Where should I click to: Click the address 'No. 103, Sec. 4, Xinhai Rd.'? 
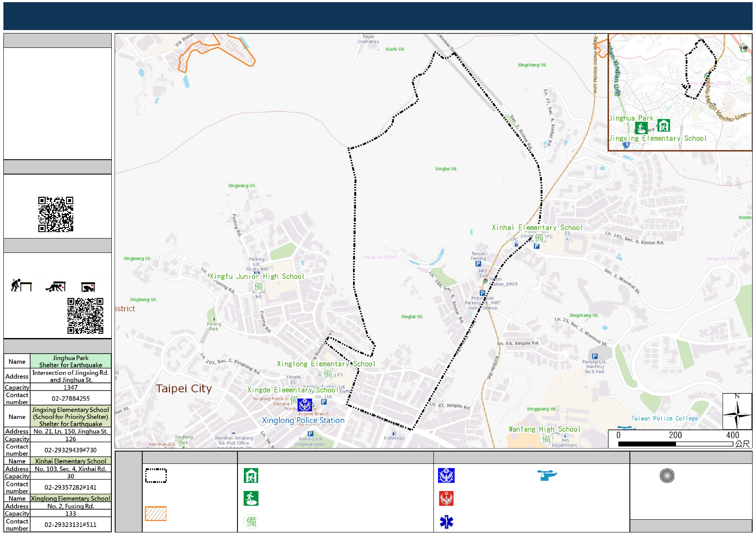[x=71, y=469]
